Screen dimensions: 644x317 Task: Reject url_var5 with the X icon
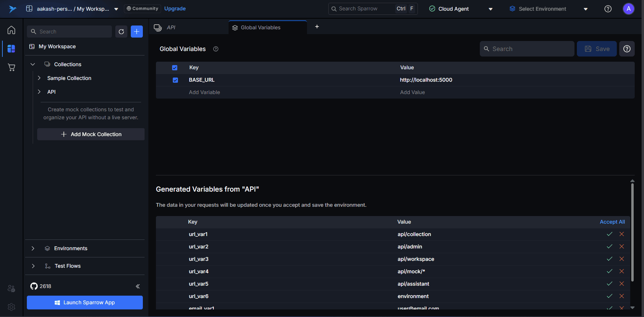(622, 284)
